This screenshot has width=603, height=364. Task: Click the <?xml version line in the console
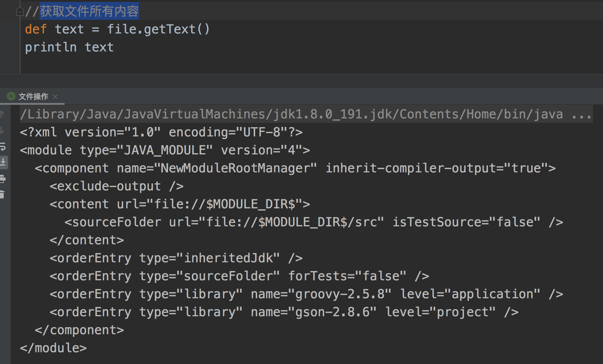click(x=161, y=132)
